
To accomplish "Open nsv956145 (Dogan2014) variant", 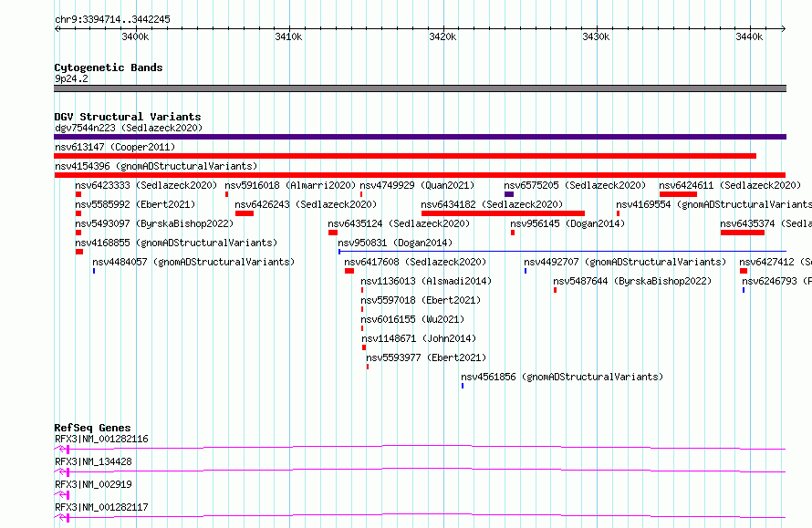I will tap(567, 223).
